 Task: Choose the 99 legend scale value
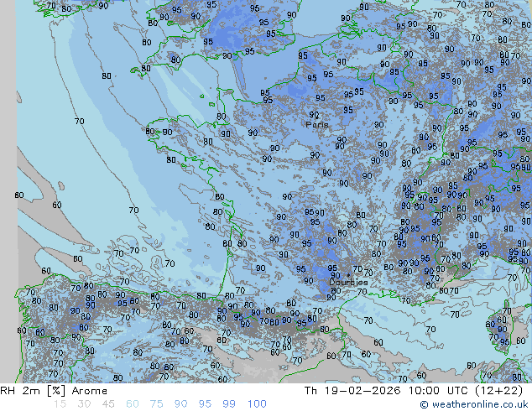(229, 404)
